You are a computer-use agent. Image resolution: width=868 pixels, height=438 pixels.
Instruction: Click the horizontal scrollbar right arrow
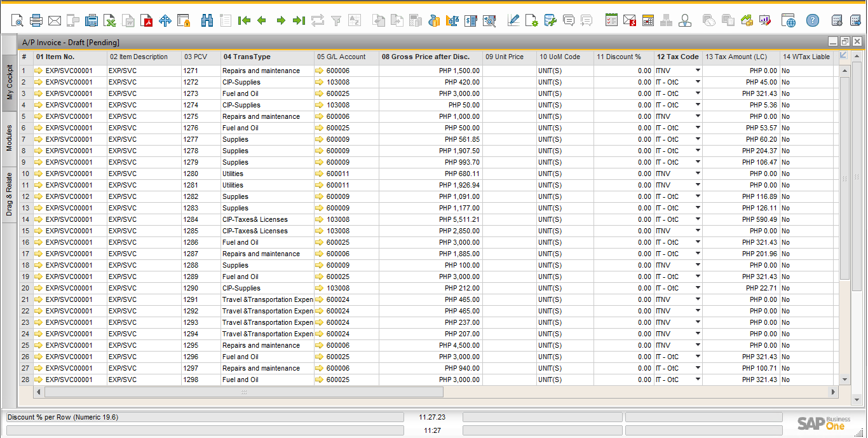click(834, 392)
